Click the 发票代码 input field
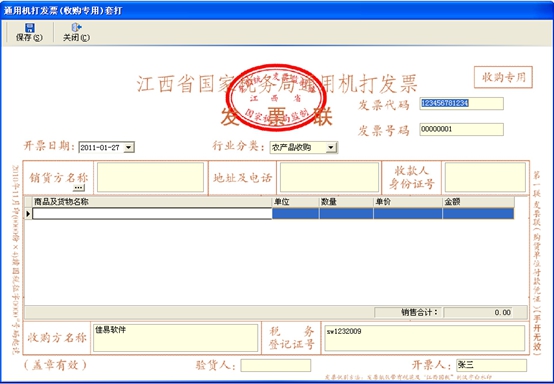Image resolution: width=554 pixels, height=384 pixels. 461,104
